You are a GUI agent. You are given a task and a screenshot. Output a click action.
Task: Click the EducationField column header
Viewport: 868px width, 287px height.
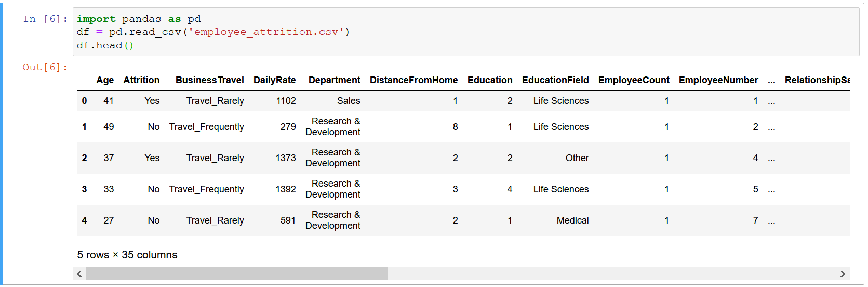coord(555,80)
